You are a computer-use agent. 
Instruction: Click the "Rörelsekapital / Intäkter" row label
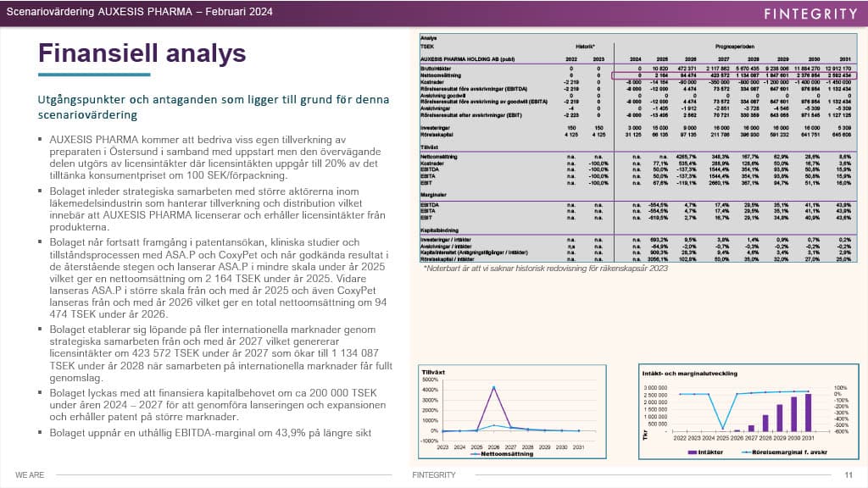click(448, 259)
